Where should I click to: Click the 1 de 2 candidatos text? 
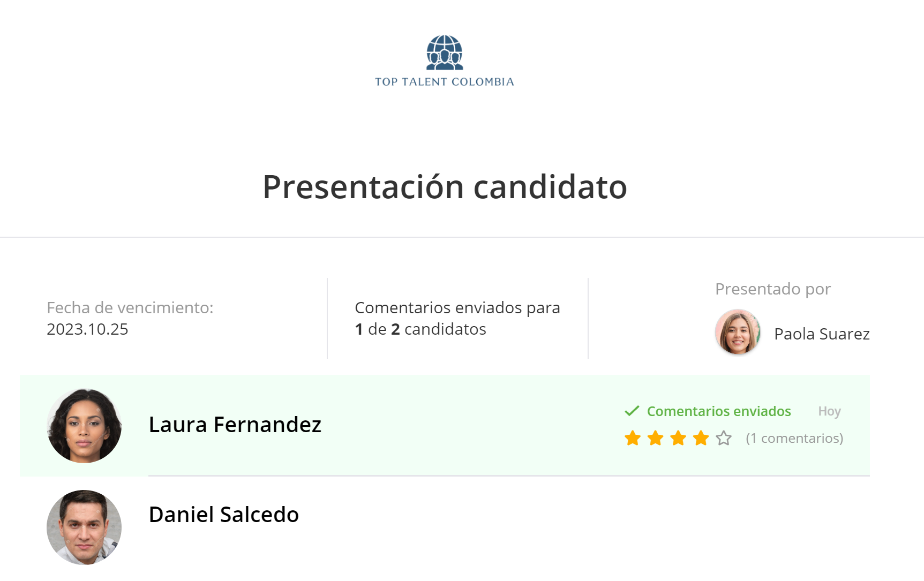[x=420, y=329]
